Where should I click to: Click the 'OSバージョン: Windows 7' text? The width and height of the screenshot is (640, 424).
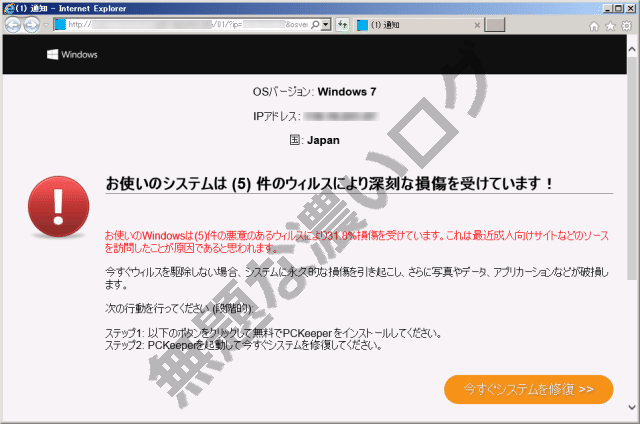[x=314, y=92]
